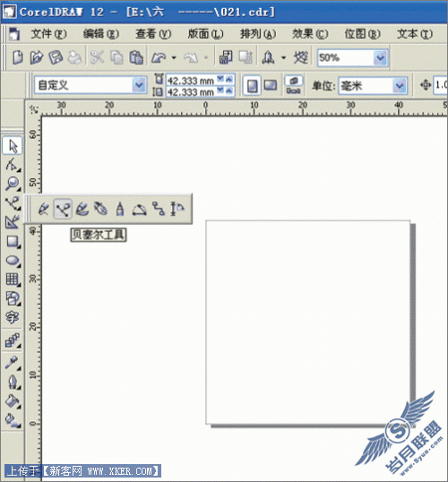Open the Redo history dropdown arrow
Viewport: 448px width, 482px height.
click(x=206, y=57)
